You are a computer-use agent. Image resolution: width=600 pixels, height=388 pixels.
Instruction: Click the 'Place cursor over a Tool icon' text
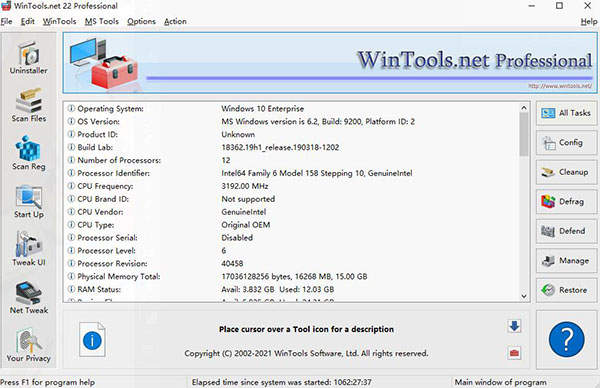tap(306, 329)
